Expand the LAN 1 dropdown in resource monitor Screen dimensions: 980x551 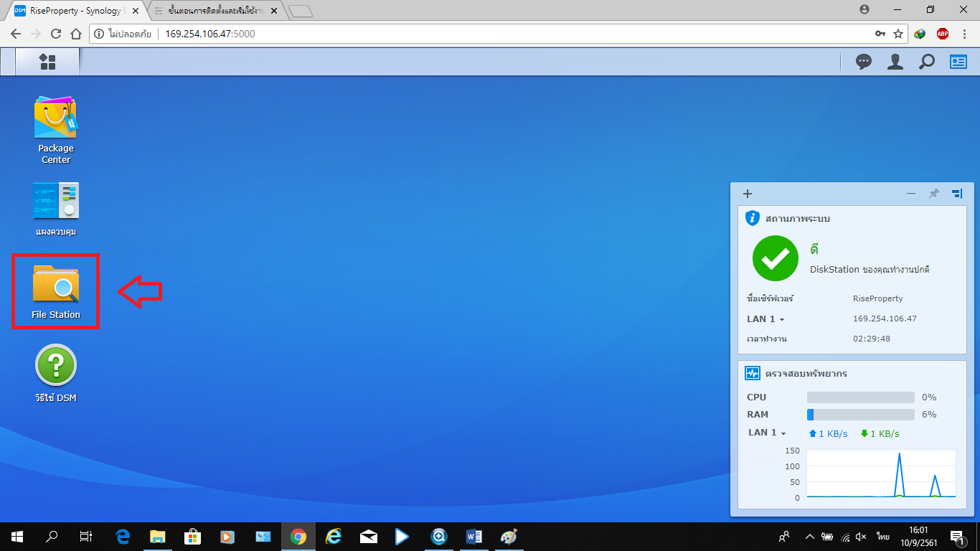[767, 433]
